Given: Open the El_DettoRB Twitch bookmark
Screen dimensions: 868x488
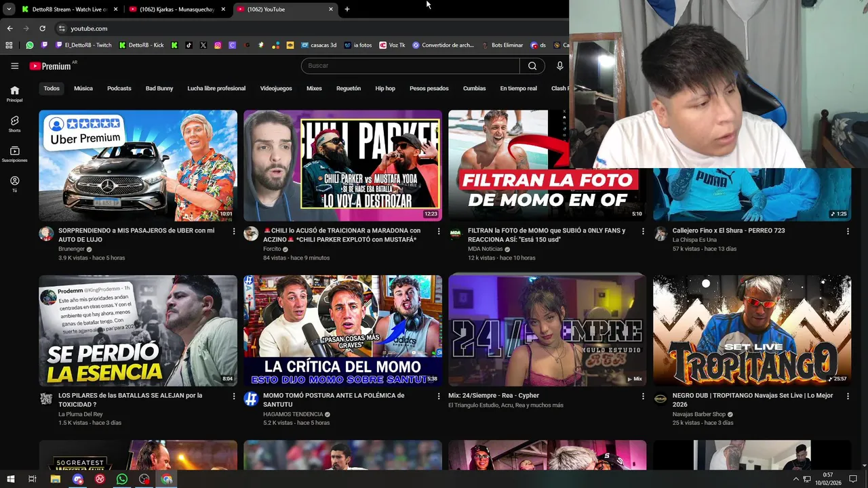Looking at the screenshot, I should [83, 45].
